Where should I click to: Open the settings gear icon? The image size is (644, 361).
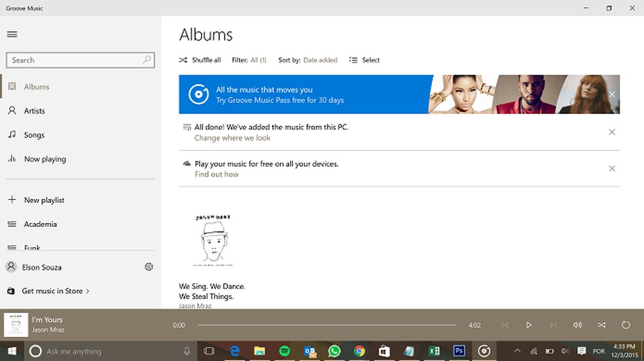coord(149,267)
